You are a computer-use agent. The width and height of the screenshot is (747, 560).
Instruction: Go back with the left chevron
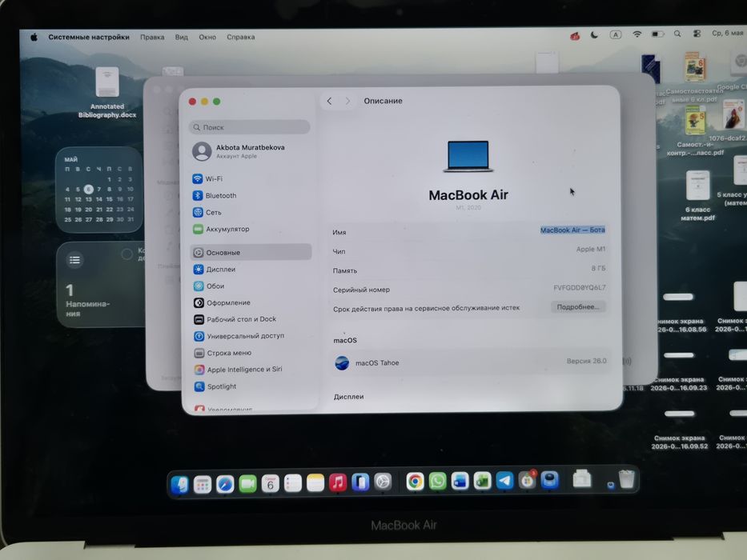(x=329, y=101)
